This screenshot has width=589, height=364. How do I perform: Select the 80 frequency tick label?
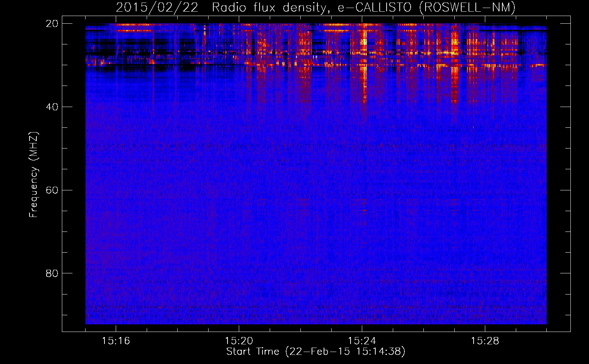click(52, 273)
